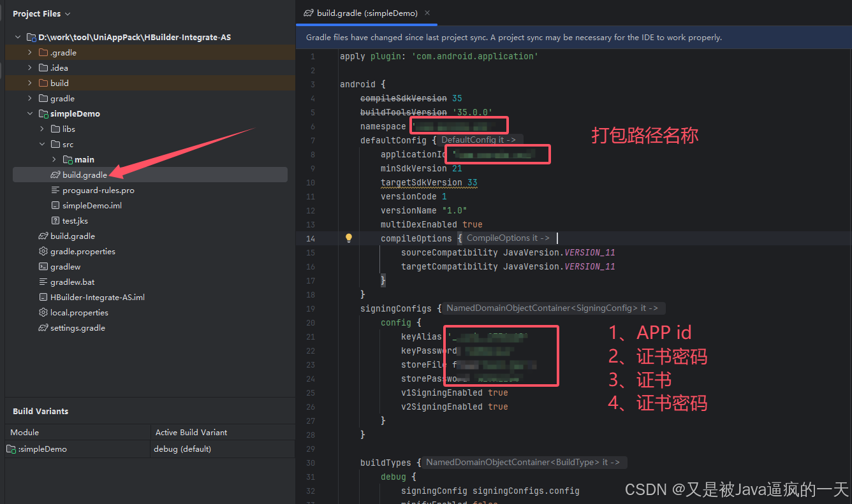Viewport: 852px width, 504px height.
Task: Click the Gradle sync notification banner
Action: [x=574, y=38]
